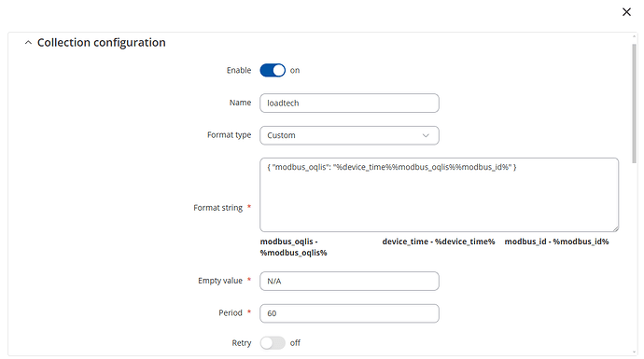Click the Enable label text

pyautogui.click(x=239, y=70)
